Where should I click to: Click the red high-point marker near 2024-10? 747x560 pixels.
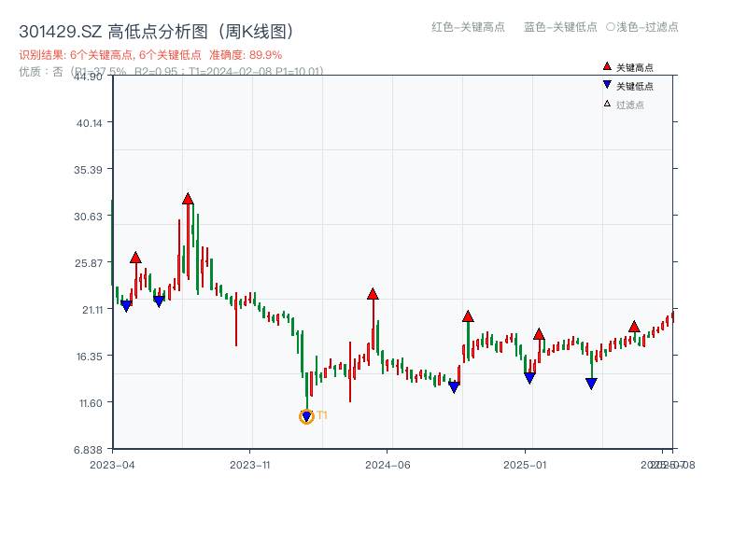[467, 315]
